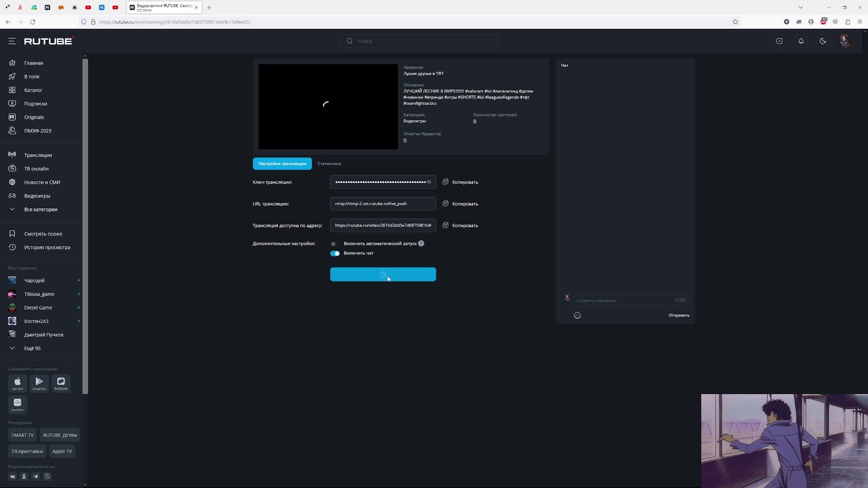The image size is (868, 488).
Task: Click the chat message input field
Action: [x=624, y=300]
